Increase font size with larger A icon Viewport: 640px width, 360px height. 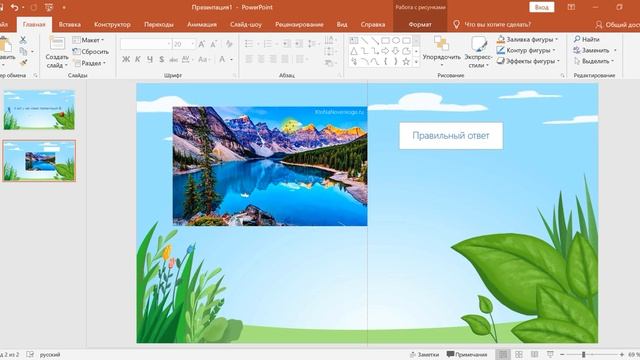[x=202, y=44]
